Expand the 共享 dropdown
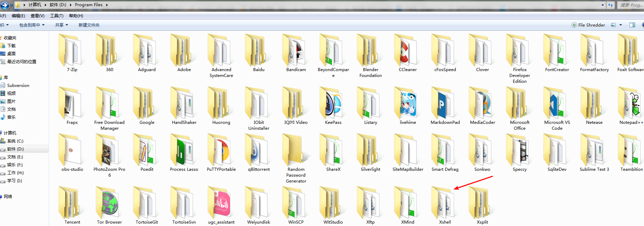This screenshot has height=226, width=644. (x=61, y=25)
